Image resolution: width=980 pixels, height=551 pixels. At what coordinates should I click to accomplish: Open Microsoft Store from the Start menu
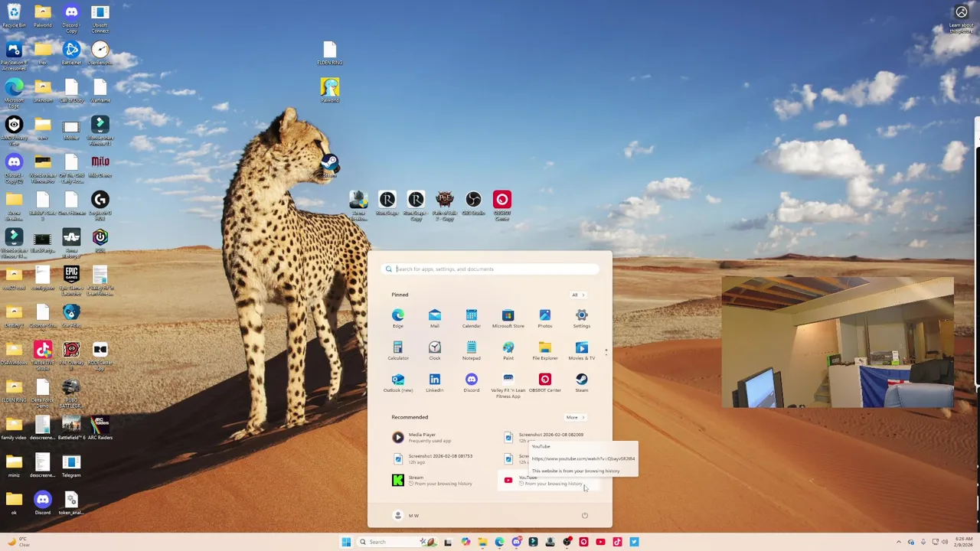click(x=508, y=318)
